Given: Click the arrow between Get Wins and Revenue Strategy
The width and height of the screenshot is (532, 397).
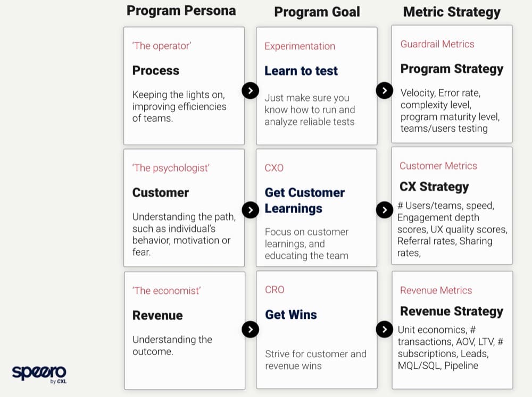Looking at the screenshot, I should tap(384, 330).
